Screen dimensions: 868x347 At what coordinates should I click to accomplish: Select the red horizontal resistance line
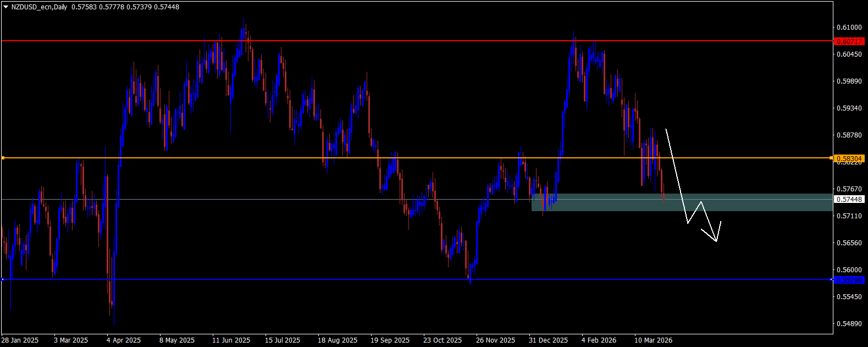coord(416,41)
